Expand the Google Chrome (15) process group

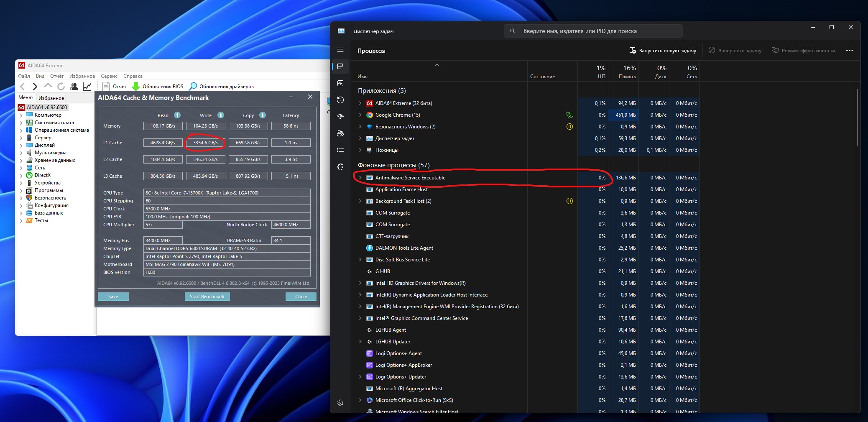tap(360, 115)
